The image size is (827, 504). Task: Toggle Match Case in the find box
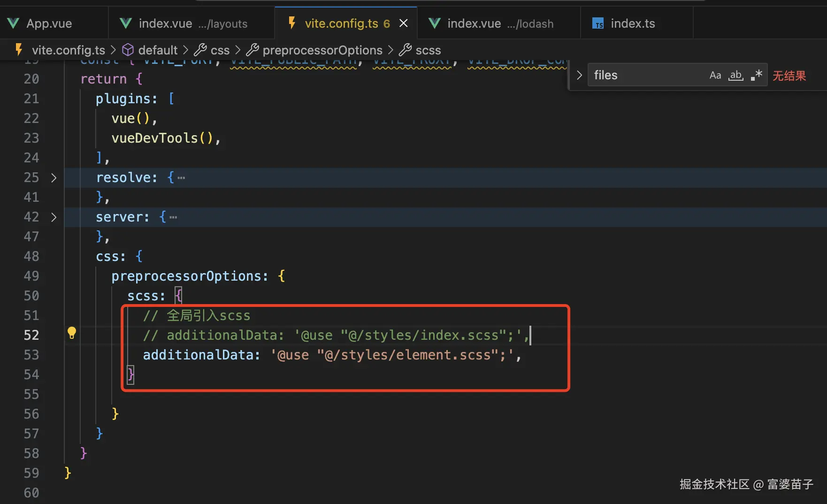point(715,75)
